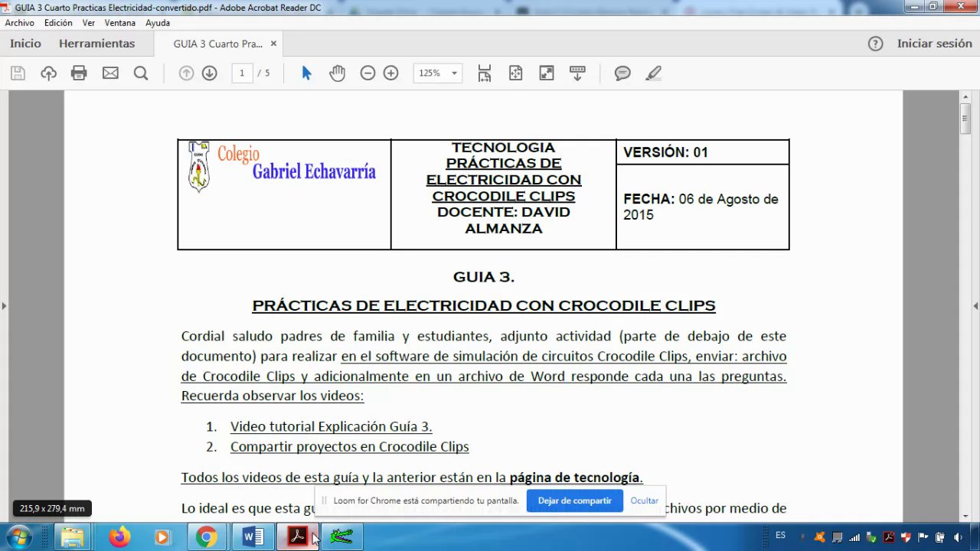Select the highlight text pen tool
The image size is (980, 551).
tap(653, 73)
